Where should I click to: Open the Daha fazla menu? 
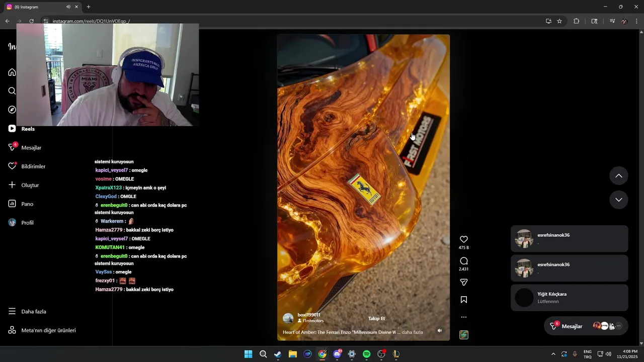pyautogui.click(x=27, y=311)
